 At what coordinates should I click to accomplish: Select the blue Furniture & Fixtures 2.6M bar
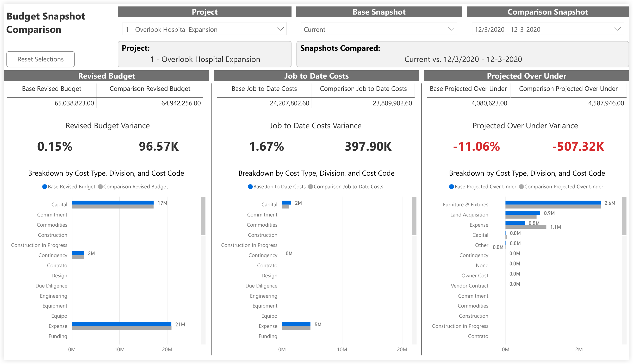pyautogui.click(x=553, y=203)
